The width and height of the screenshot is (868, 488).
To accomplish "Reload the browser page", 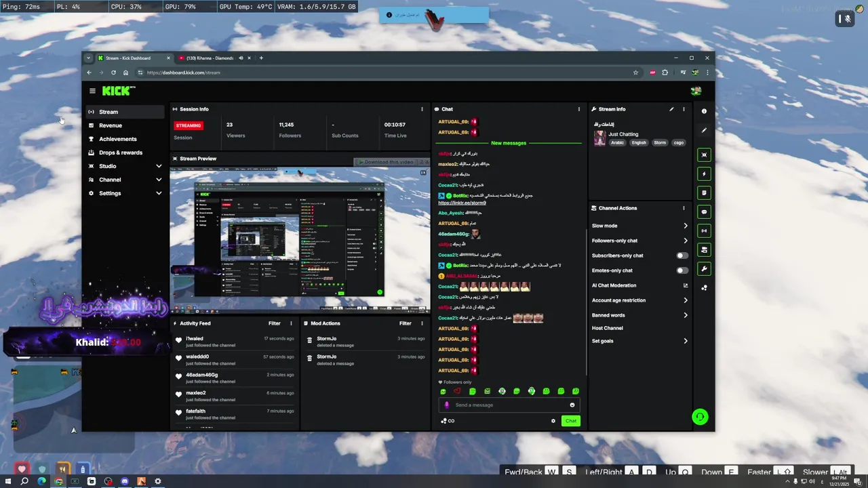I will [113, 73].
